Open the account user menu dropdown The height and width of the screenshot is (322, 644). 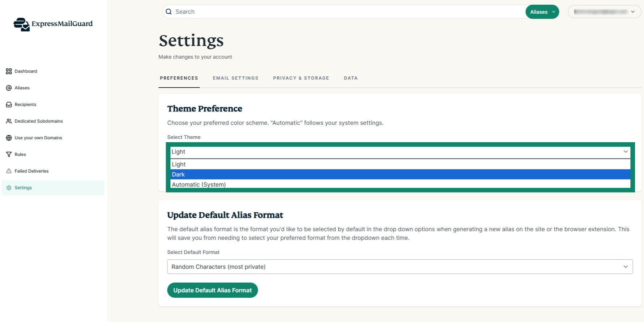(605, 12)
